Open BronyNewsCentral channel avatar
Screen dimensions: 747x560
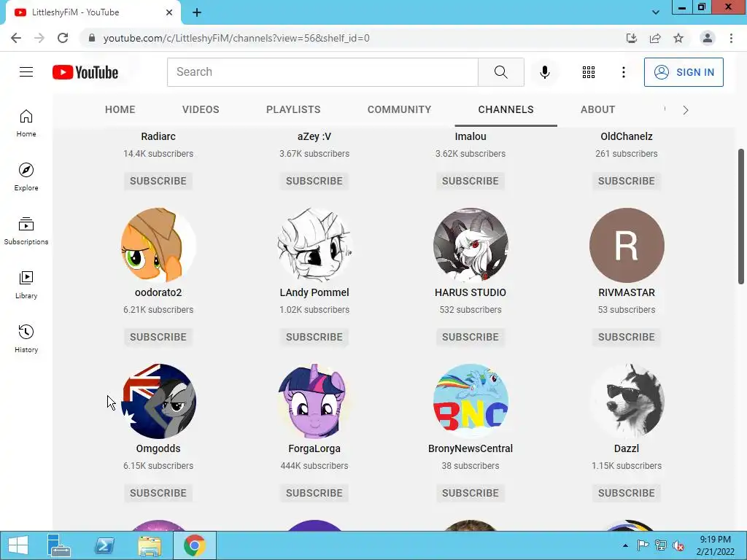pyautogui.click(x=471, y=401)
